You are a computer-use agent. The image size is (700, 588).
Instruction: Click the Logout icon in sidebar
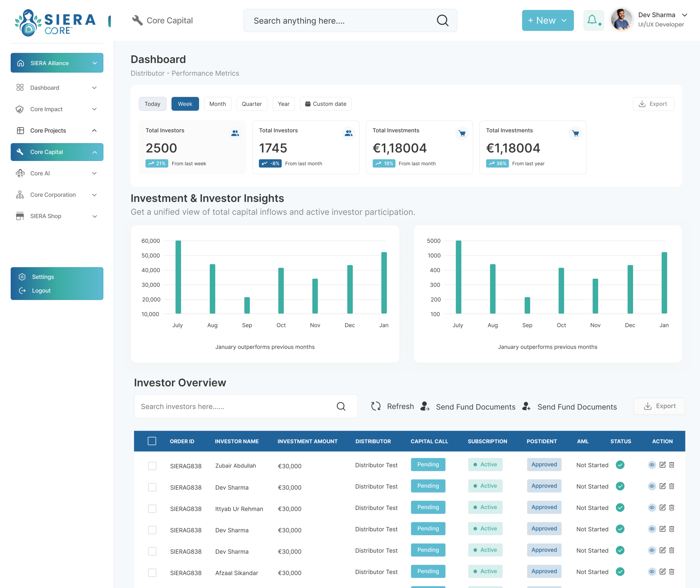coord(22,290)
